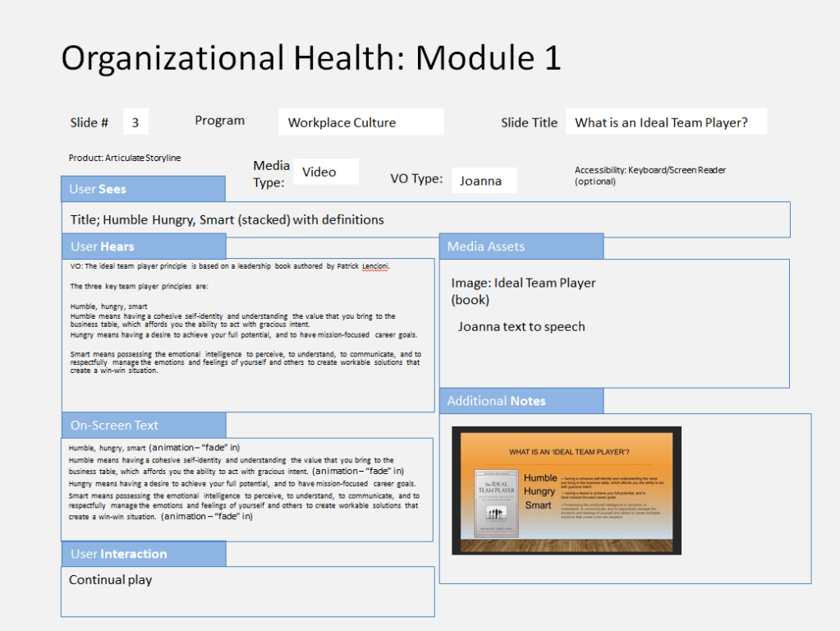Image resolution: width=840 pixels, height=631 pixels.
Task: Select the On-Screen Text header tab
Action: [143, 426]
